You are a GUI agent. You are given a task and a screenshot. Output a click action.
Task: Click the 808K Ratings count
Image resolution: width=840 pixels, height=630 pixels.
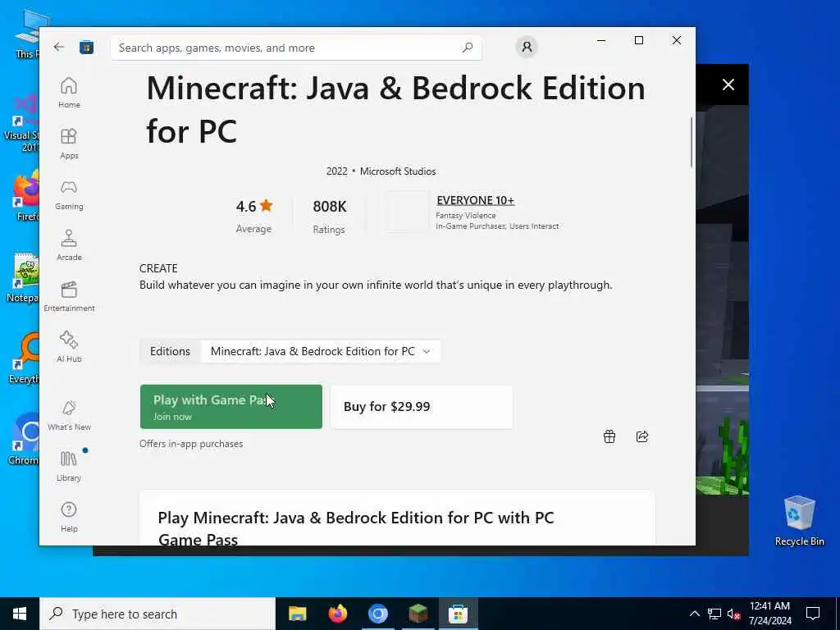point(330,217)
